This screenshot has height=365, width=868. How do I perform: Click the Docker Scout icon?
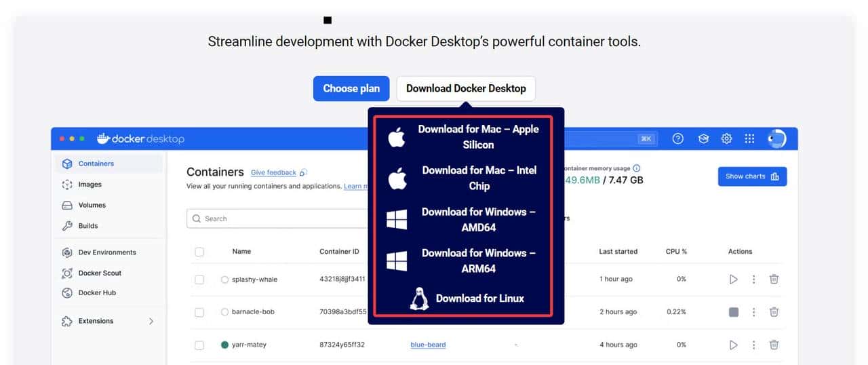tap(67, 273)
